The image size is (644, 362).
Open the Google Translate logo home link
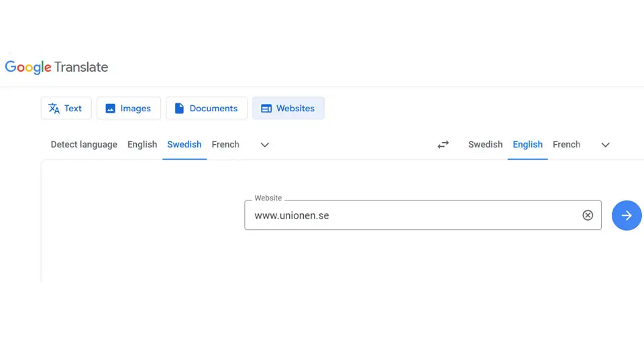tap(56, 67)
